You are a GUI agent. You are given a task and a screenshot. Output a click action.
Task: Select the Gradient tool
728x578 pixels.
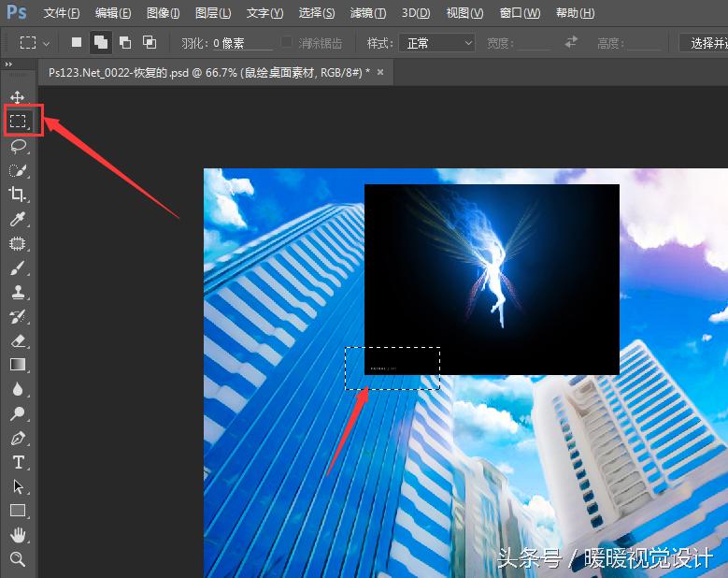18,365
